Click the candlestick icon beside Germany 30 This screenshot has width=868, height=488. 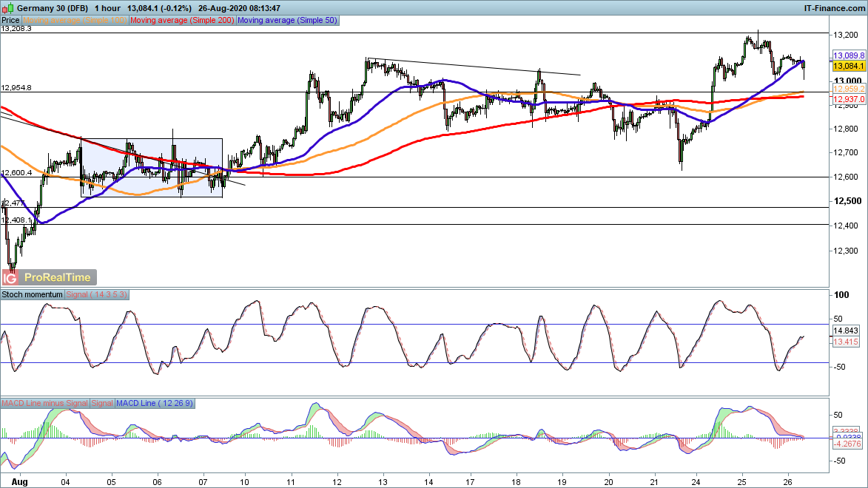tap(6, 7)
